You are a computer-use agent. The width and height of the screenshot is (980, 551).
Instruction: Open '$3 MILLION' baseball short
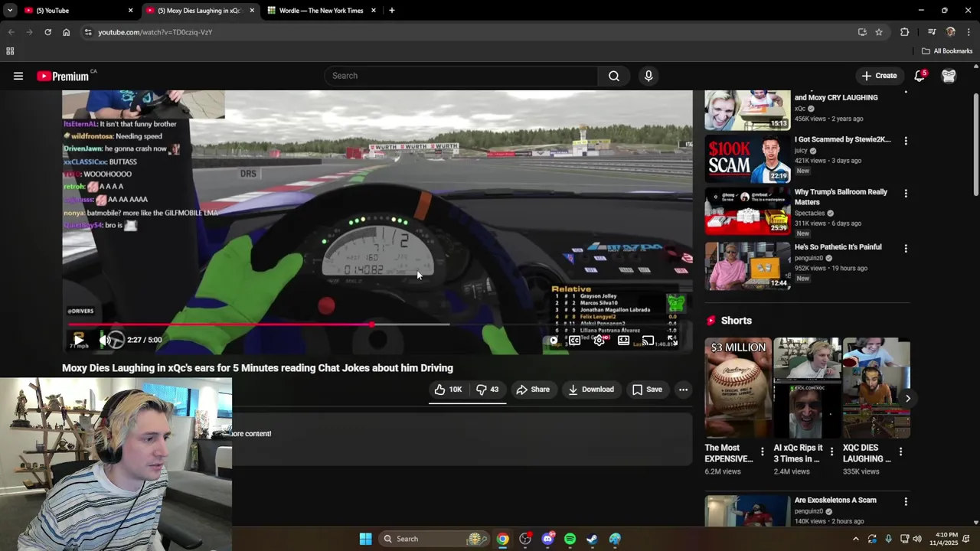[x=738, y=388]
